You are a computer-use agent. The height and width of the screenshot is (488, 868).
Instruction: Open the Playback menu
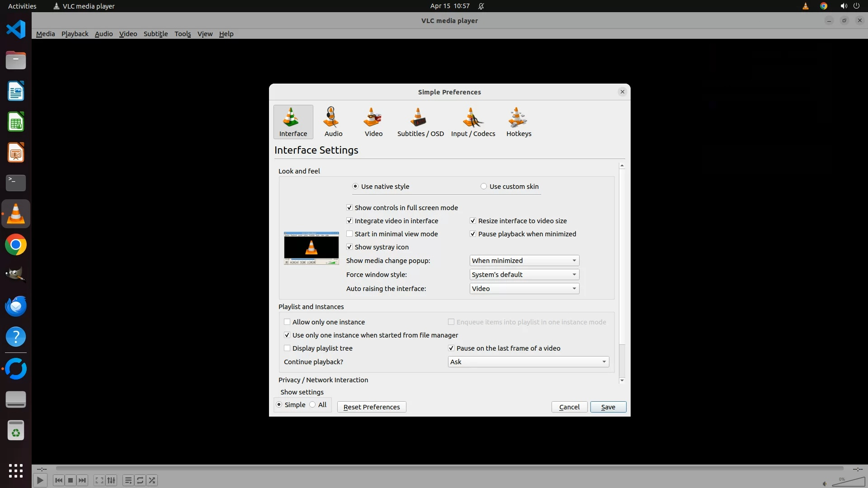[75, 34]
